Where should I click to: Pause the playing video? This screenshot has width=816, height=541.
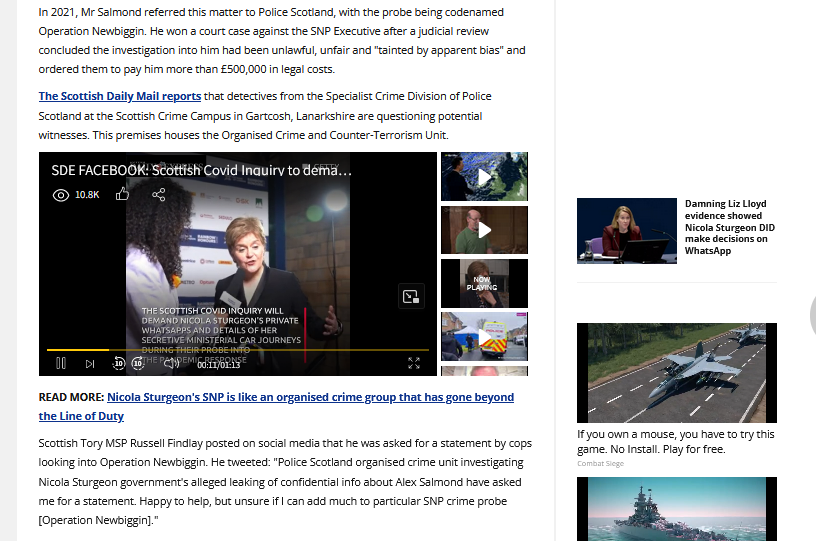point(60,363)
